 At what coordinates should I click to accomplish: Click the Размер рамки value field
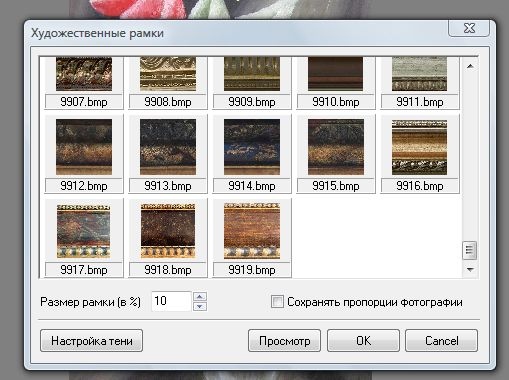tap(171, 301)
